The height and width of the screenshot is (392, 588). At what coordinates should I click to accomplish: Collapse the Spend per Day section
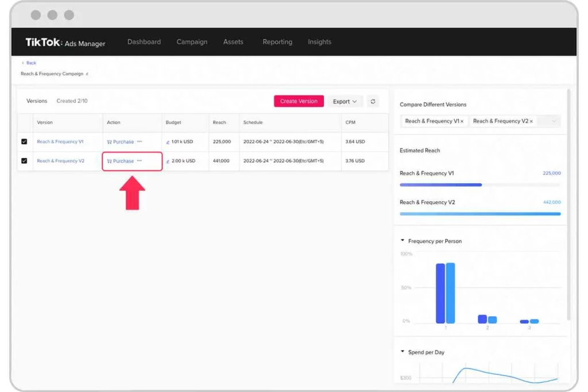tap(403, 351)
